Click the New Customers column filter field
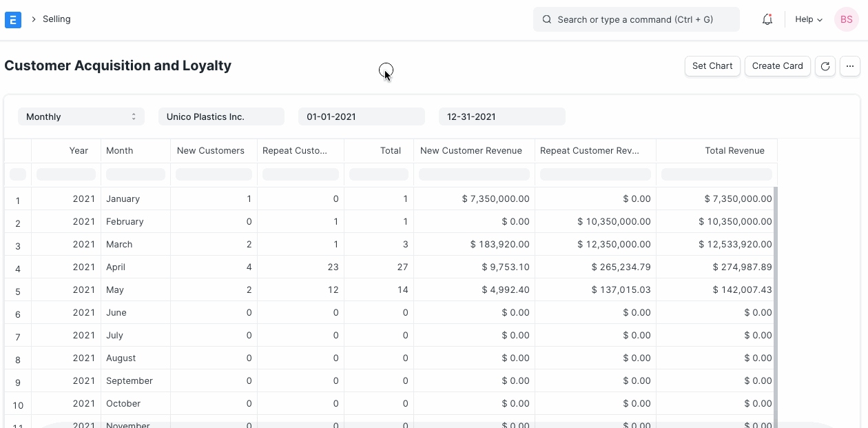 [x=214, y=174]
